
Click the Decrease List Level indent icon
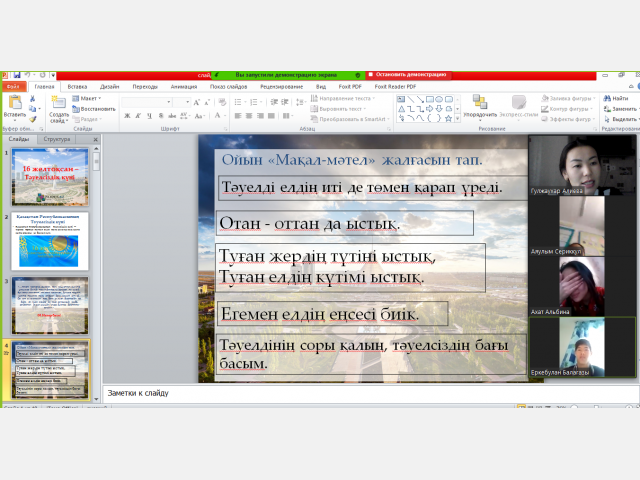pyautogui.click(x=274, y=102)
